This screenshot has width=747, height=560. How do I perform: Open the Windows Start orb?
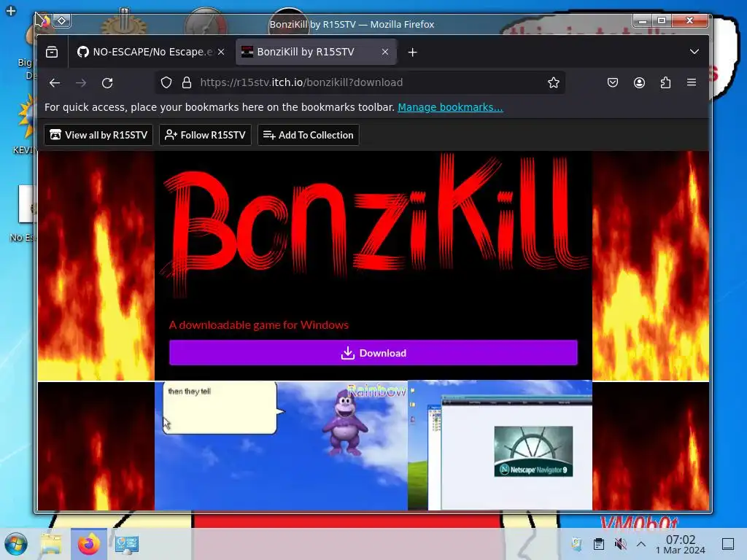(16, 544)
